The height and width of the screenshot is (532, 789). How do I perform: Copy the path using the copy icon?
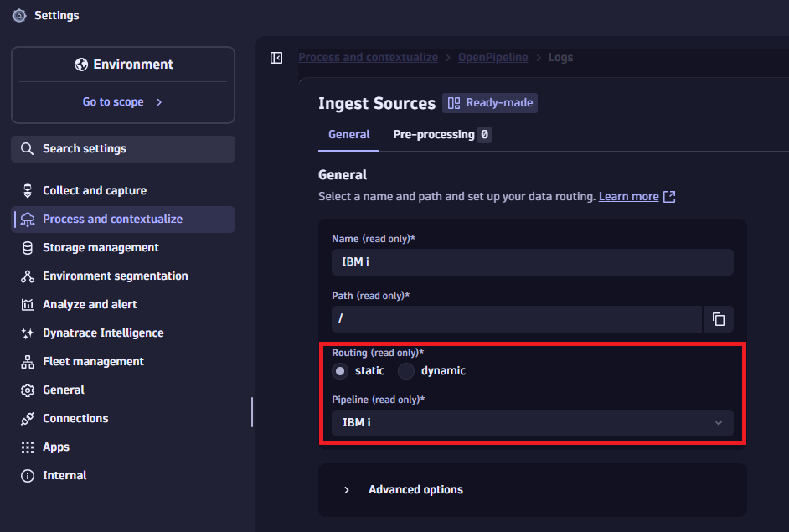click(x=718, y=319)
